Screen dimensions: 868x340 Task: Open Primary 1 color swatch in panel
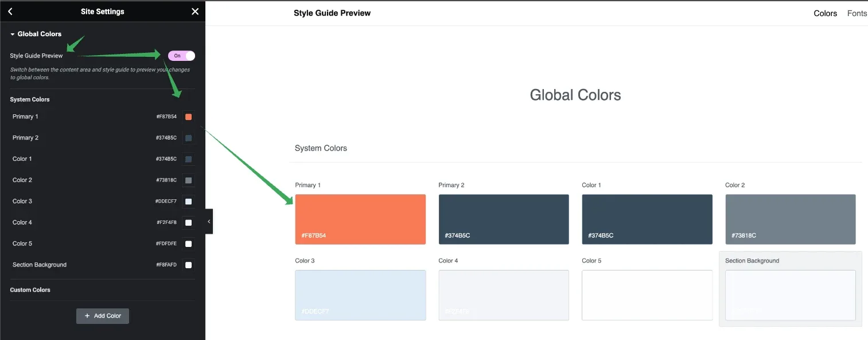point(188,117)
